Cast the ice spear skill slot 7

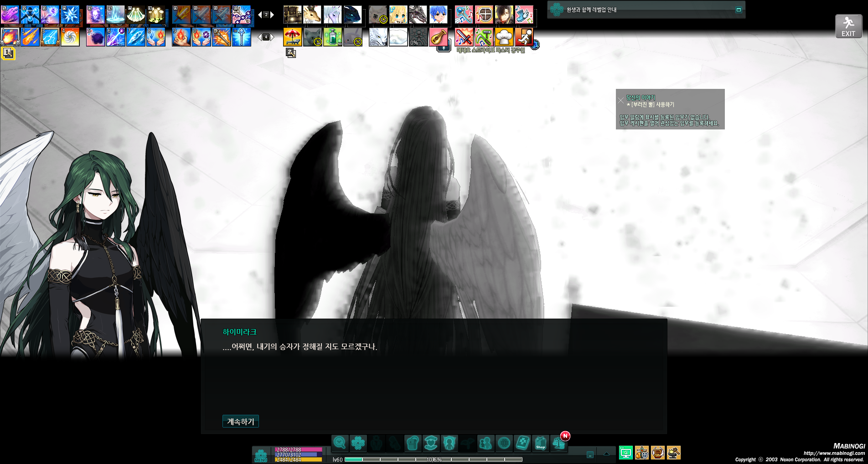(x=136, y=37)
